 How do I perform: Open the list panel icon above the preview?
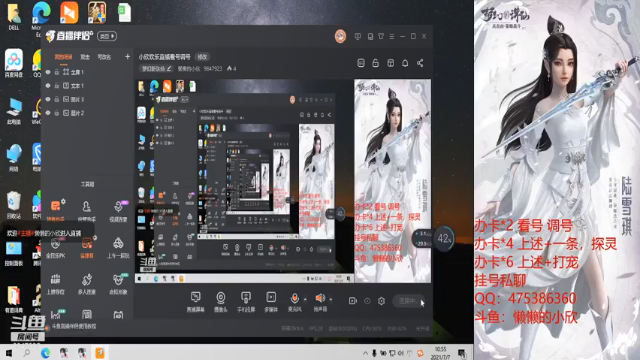pyautogui.click(x=361, y=63)
